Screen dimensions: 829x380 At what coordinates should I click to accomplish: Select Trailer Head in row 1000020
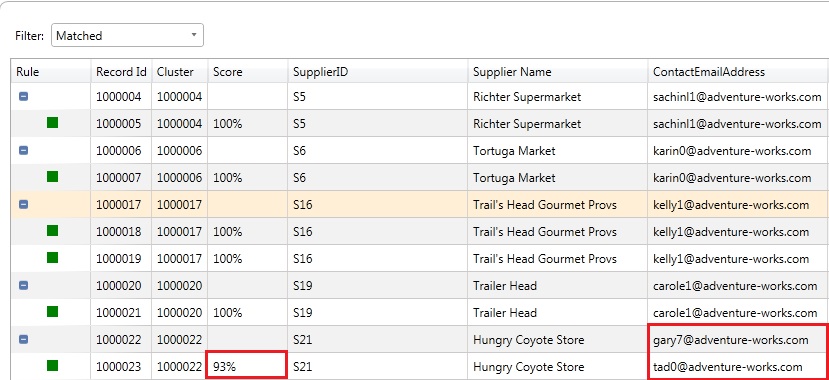(x=558, y=285)
